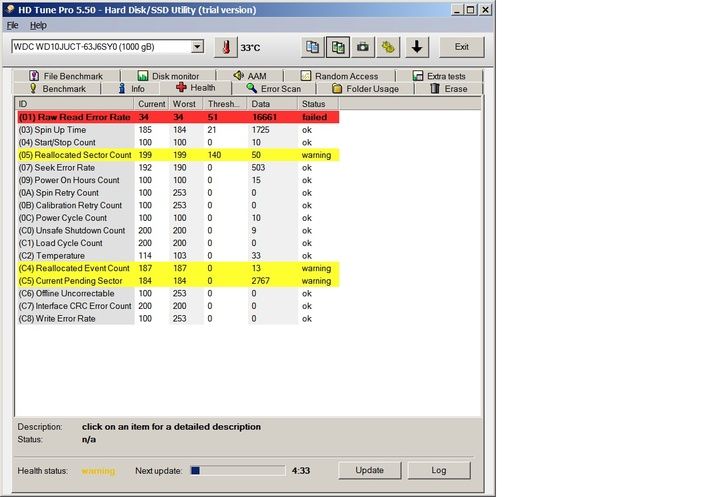Open the Log button

(x=439, y=470)
